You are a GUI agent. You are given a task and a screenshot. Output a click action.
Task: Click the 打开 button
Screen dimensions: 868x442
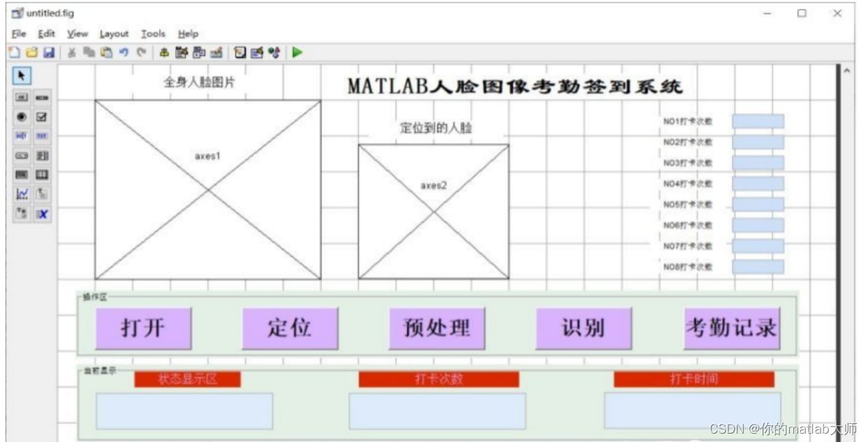(x=144, y=328)
